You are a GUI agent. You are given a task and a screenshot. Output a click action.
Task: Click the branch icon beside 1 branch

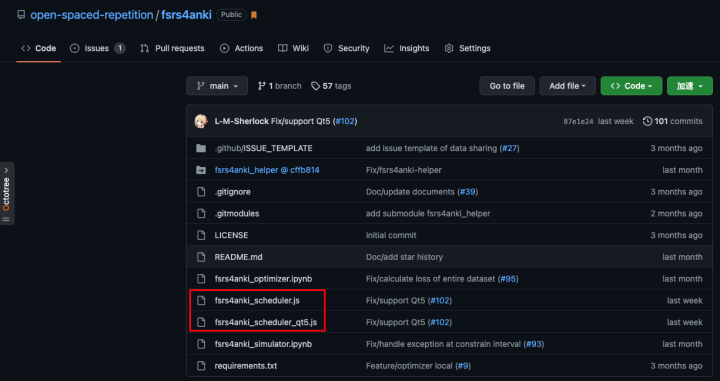262,86
